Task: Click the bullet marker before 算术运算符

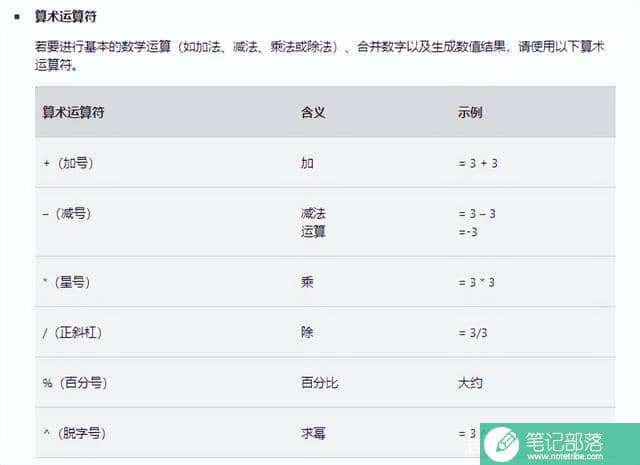Action: [17, 17]
